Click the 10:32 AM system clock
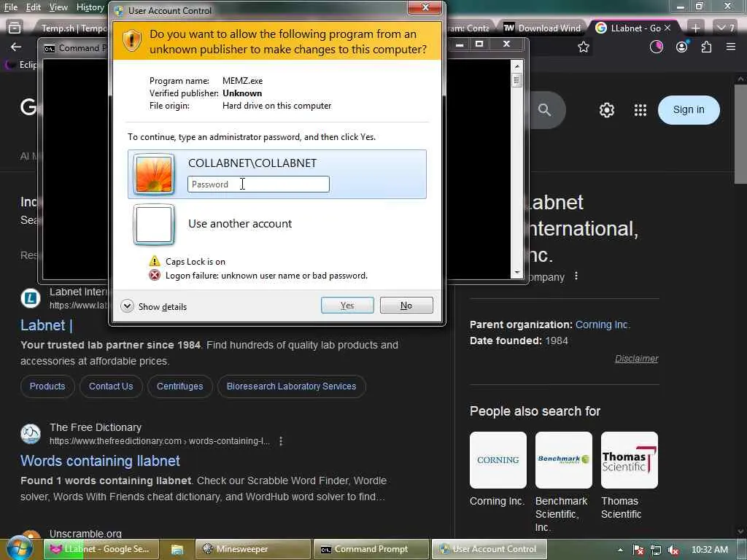 pos(709,550)
